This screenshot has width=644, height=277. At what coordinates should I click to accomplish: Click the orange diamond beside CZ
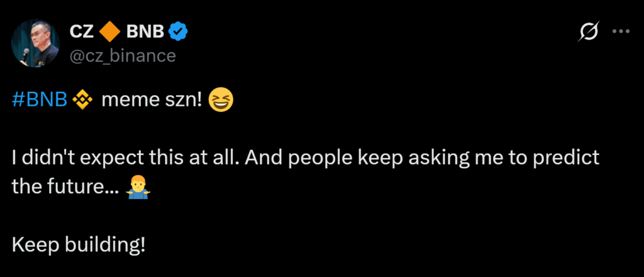tap(111, 30)
